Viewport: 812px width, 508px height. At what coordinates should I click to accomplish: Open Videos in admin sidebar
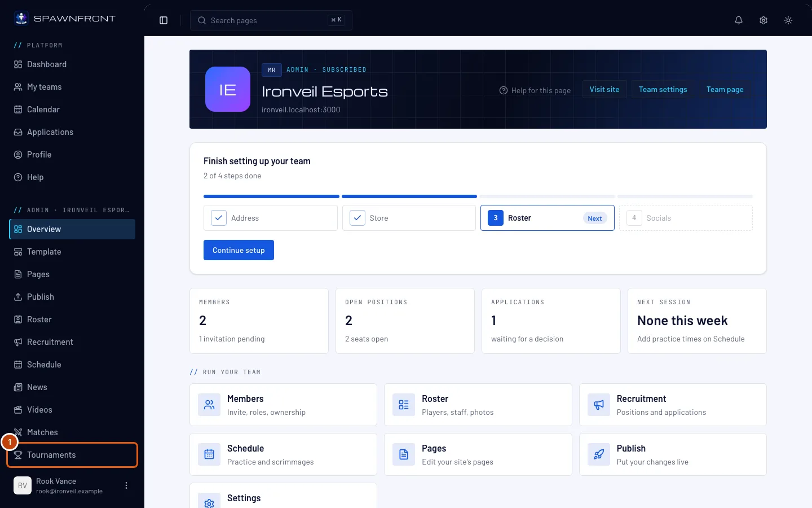(72, 410)
